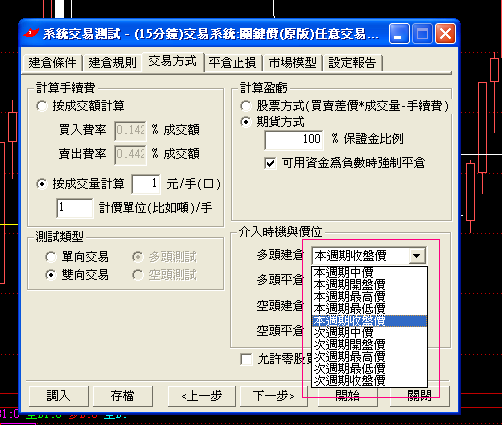Open the 市場模型 tab
Image resolution: width=502 pixels, height=425 pixels.
292,63
